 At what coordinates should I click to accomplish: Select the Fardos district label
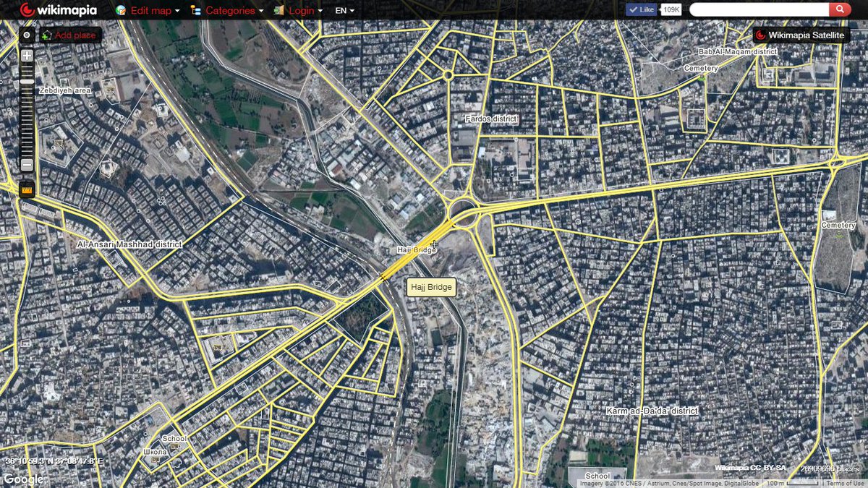pyautogui.click(x=492, y=118)
